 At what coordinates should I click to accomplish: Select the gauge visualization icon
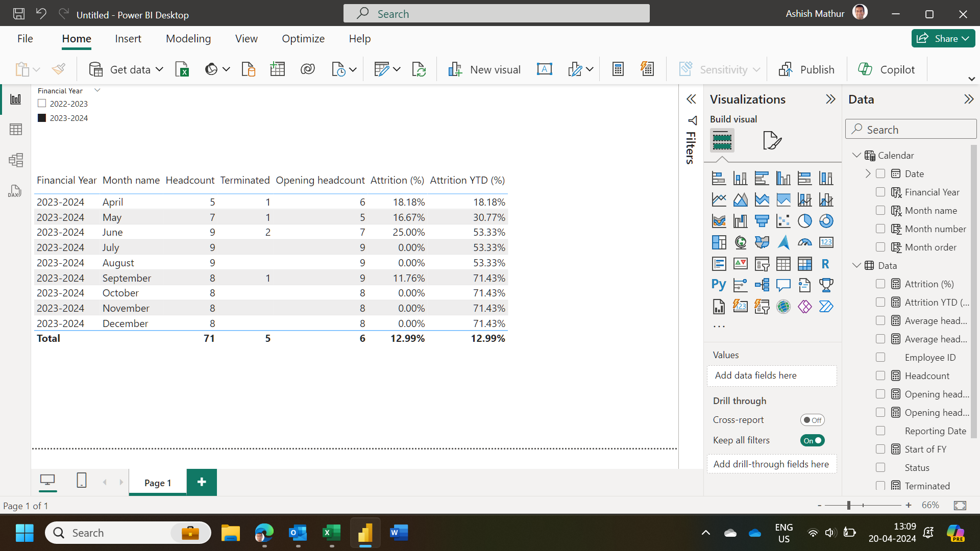tap(805, 242)
